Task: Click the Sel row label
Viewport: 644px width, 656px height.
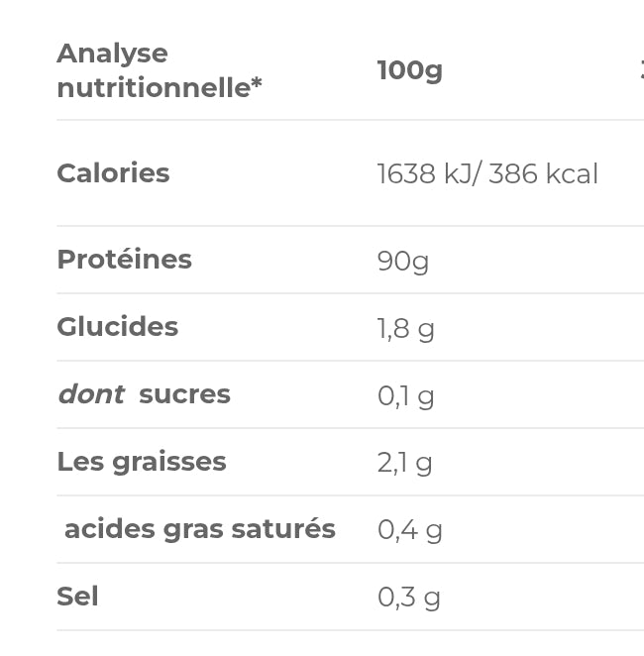Action: (78, 597)
